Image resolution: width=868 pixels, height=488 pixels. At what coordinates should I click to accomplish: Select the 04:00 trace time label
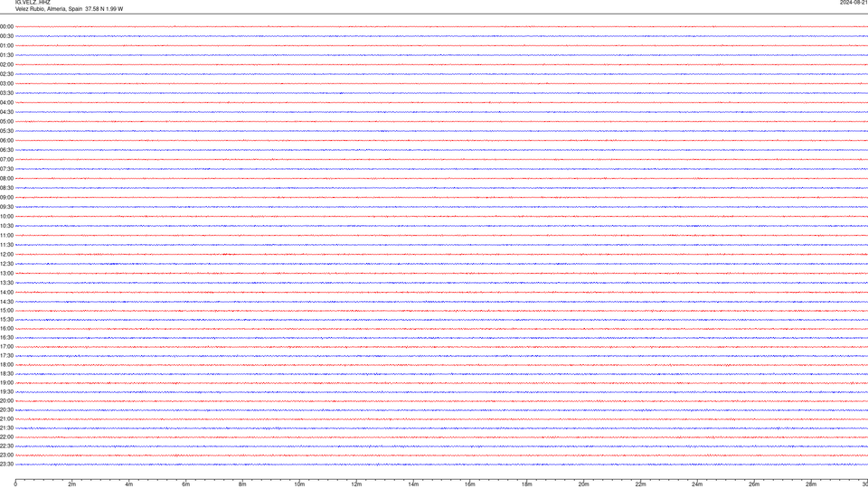point(6,102)
